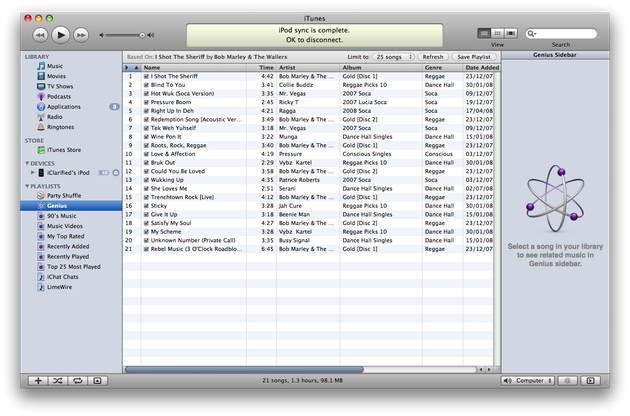Toggle checkbox for Wine Pon It
Image resolution: width=630 pixels, height=416 pixels.
pyautogui.click(x=146, y=136)
